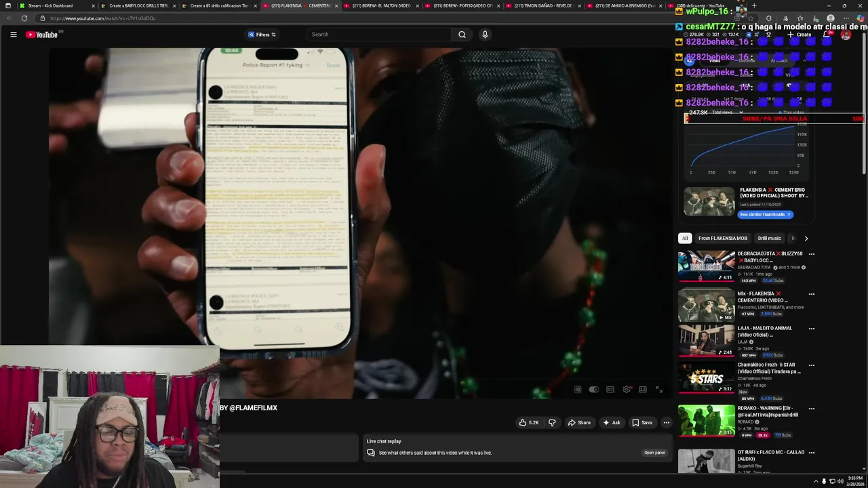The width and height of the screenshot is (868, 488).
Task: Like the video with thumbs up
Action: 529,422
